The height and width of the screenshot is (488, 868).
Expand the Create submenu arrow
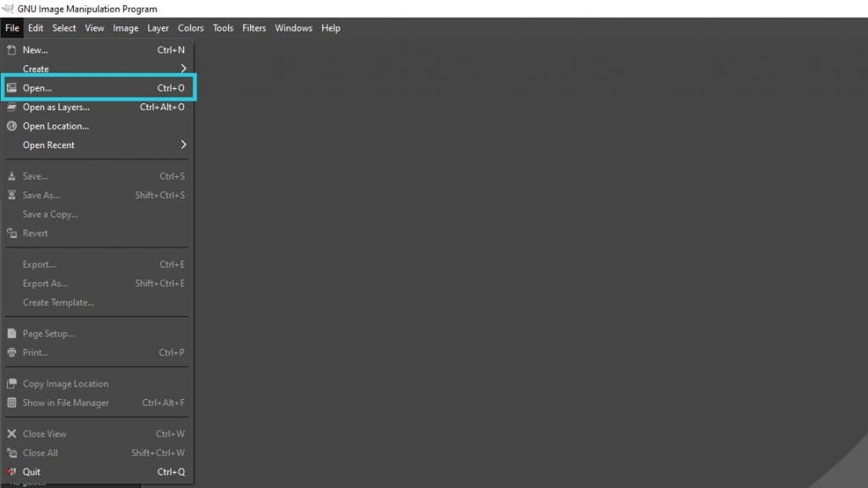point(183,69)
